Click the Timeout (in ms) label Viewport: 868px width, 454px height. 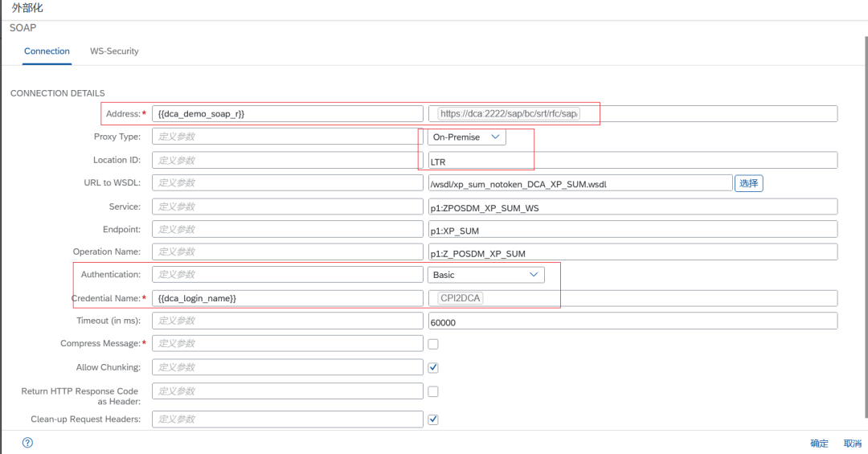click(x=108, y=321)
